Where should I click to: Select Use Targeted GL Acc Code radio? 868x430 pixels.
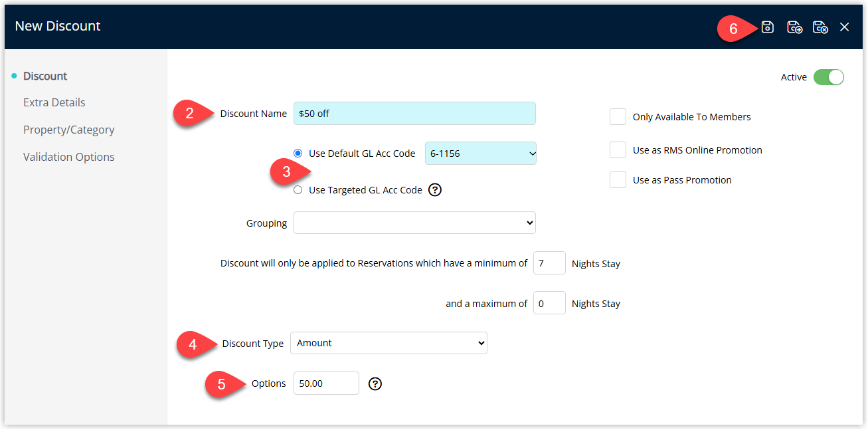(298, 190)
